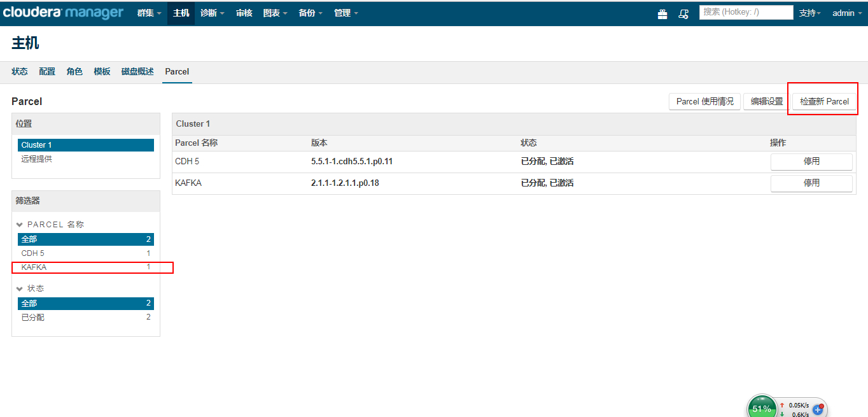Open the 支持 dropdown menu
Screen dimensions: 868x417
pos(810,13)
